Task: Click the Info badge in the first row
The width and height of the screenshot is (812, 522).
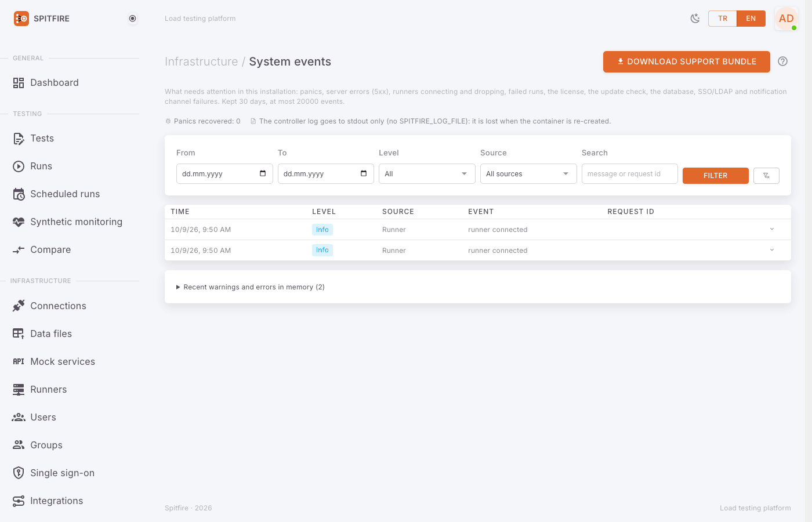Action: (322, 230)
